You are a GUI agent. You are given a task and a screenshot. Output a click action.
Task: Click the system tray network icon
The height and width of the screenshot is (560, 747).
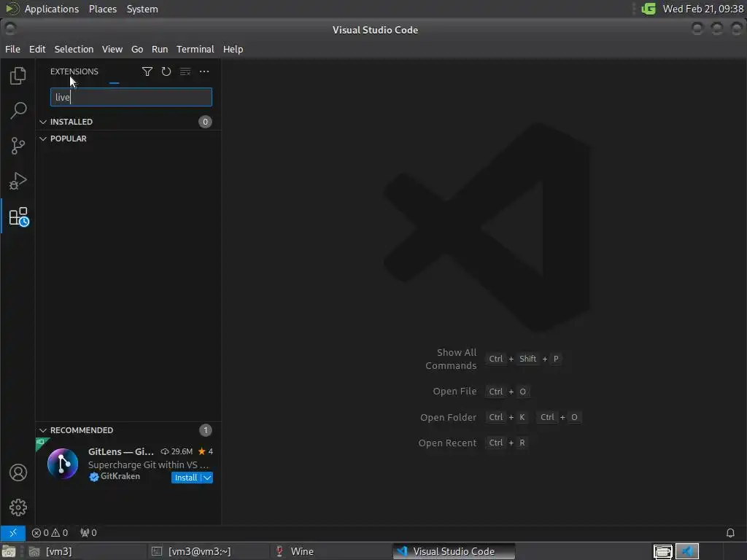[649, 9]
